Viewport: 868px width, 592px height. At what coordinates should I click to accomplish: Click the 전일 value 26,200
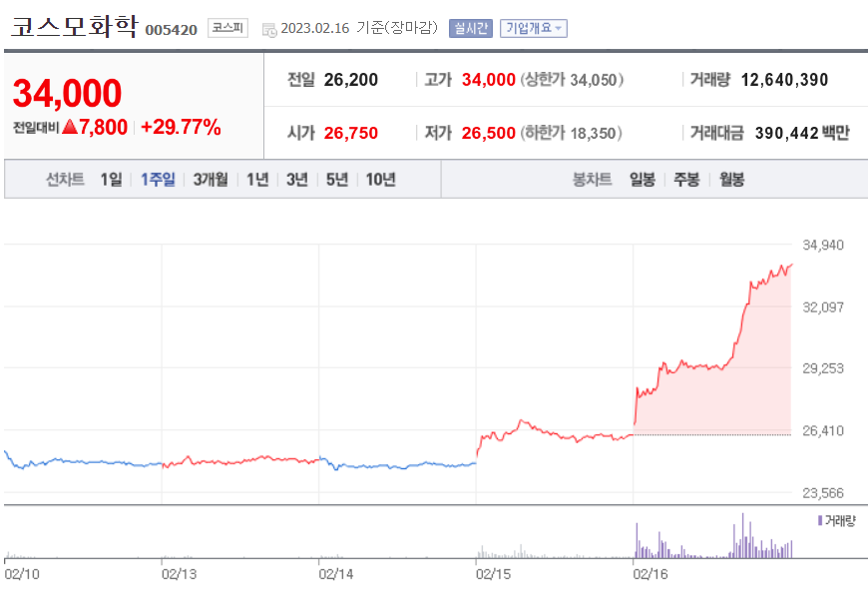tap(351, 80)
